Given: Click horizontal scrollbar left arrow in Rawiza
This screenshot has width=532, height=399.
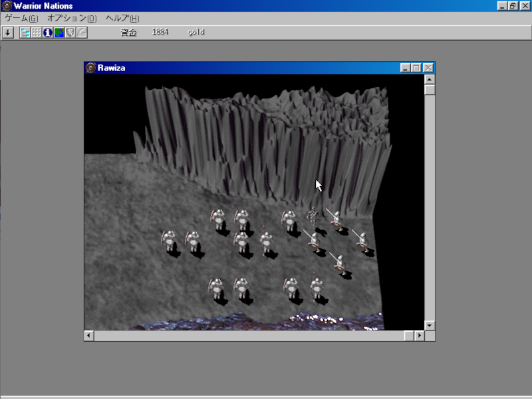Looking at the screenshot, I should [x=89, y=336].
